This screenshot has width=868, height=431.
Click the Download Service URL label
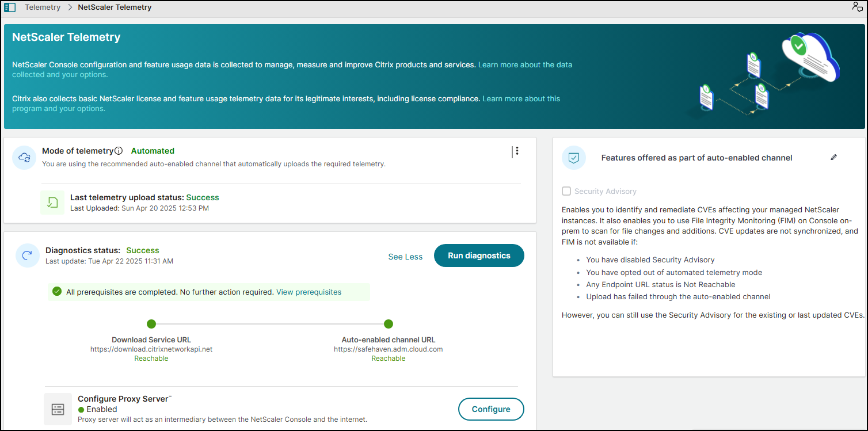tap(151, 340)
